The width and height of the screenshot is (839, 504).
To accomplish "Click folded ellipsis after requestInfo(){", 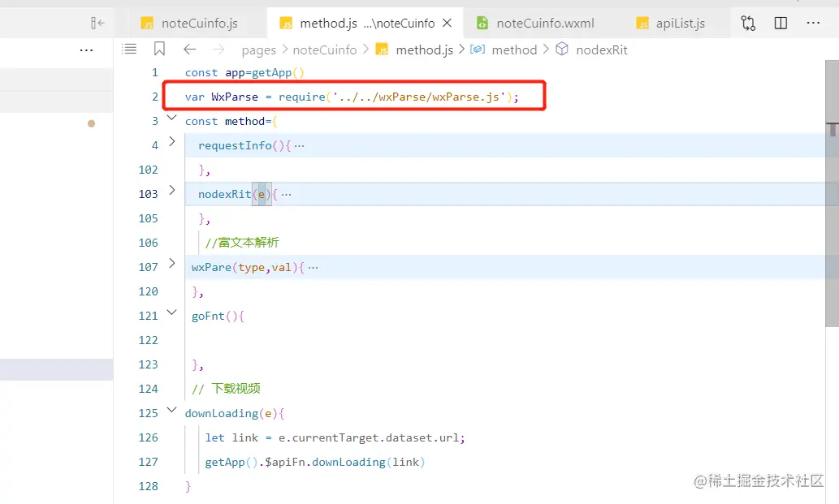I will click(x=299, y=146).
